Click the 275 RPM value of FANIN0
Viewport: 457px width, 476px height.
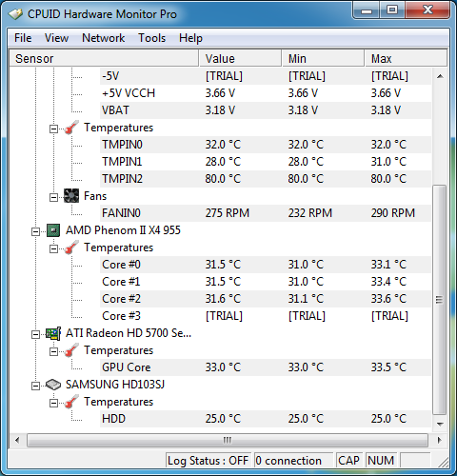228,213
